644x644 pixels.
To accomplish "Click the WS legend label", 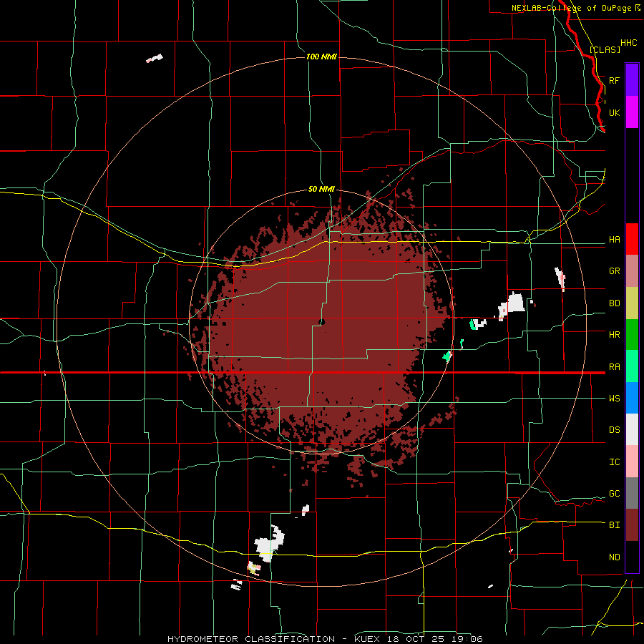I will (x=614, y=398).
